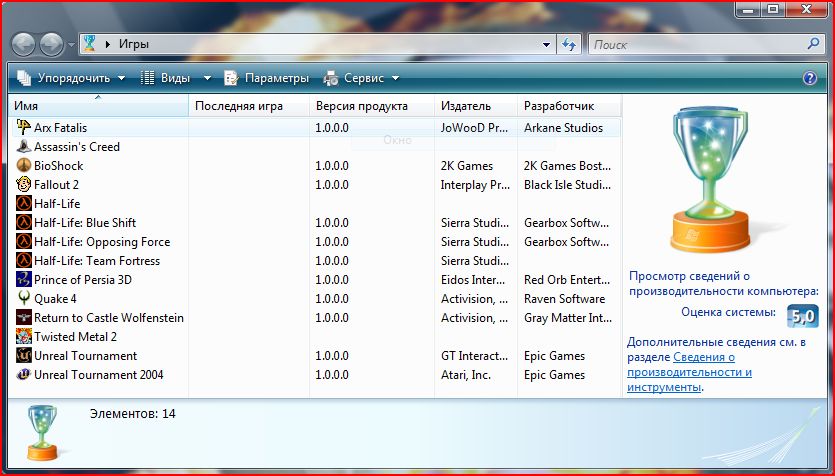The width and height of the screenshot is (835, 476).
Task: Select the Quake 4 name text
Action: tap(55, 299)
